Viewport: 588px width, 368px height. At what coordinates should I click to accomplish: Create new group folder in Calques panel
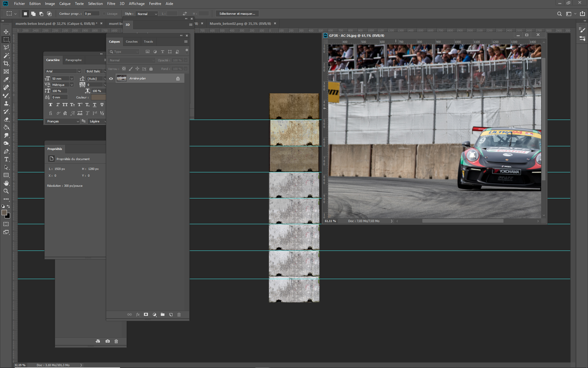tap(163, 315)
